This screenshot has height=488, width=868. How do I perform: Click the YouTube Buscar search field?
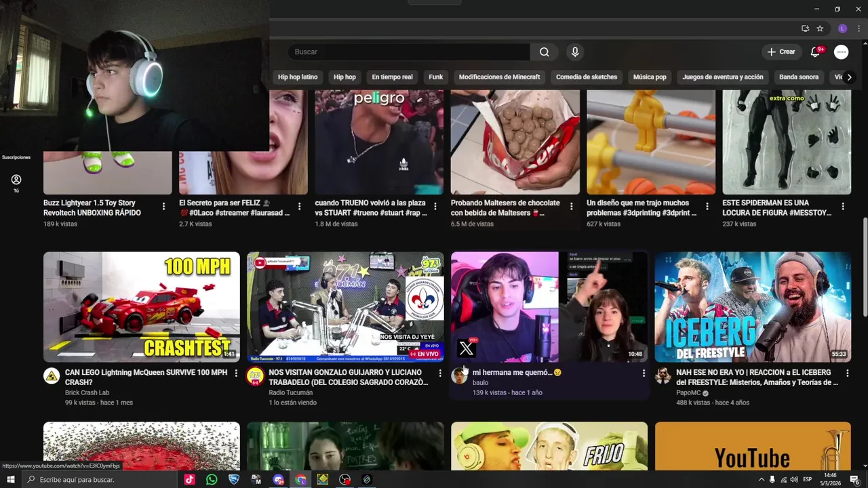(x=409, y=52)
